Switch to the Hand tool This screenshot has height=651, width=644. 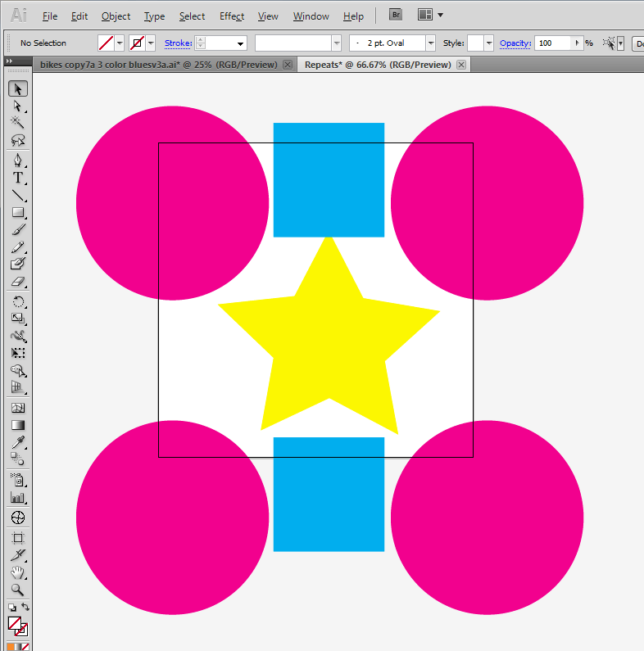coord(17,572)
